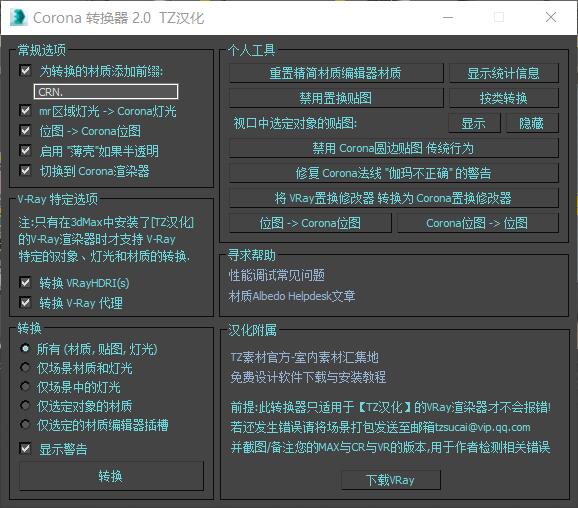Disable 转换 VRayHDRI(s) option
This screenshot has height=508, width=578.
[x=25, y=282]
